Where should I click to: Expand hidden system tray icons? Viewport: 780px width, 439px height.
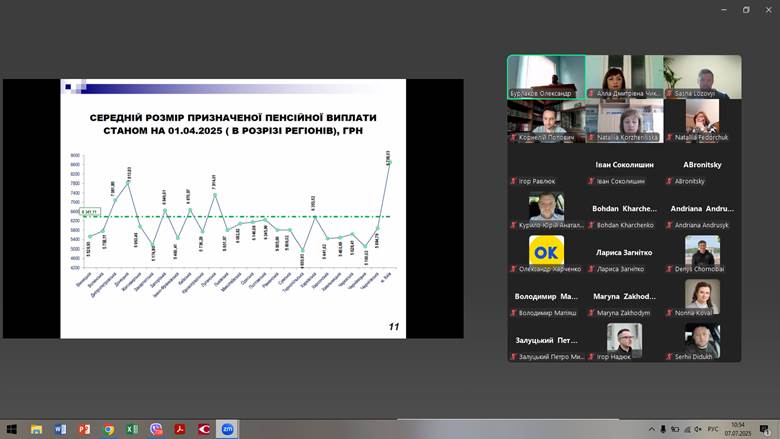(650, 429)
